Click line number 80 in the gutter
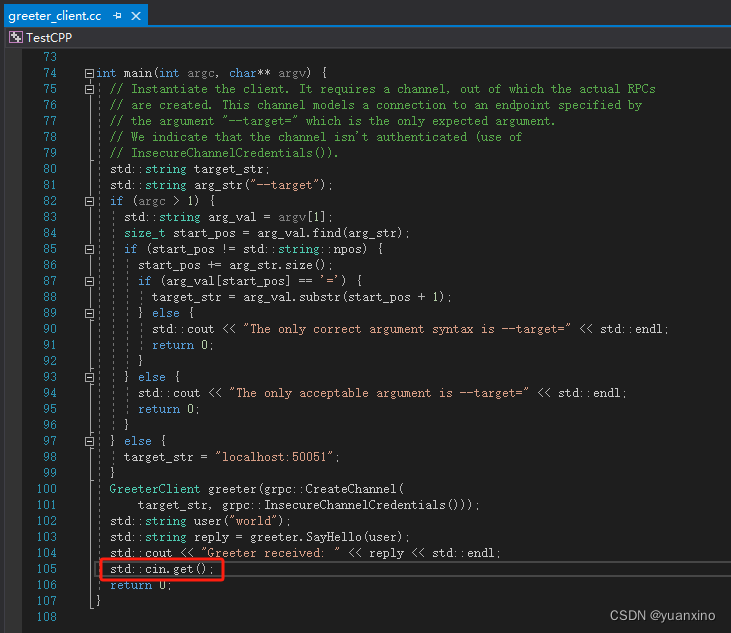The width and height of the screenshot is (731, 633). coord(49,169)
